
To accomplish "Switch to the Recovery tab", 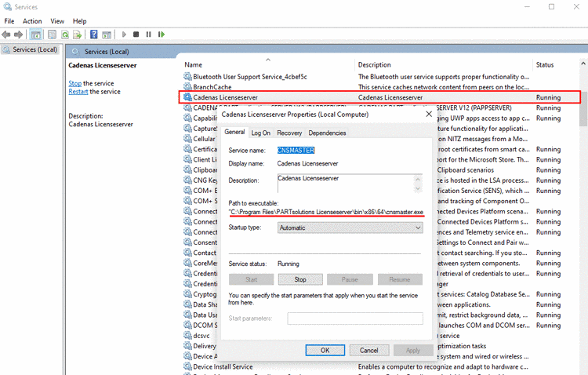I will pyautogui.click(x=289, y=133).
